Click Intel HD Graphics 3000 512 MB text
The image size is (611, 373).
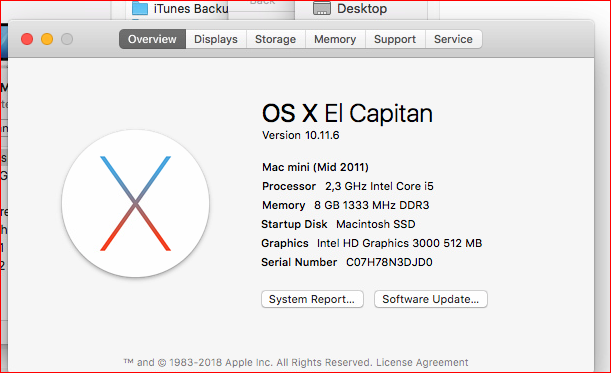tap(399, 243)
